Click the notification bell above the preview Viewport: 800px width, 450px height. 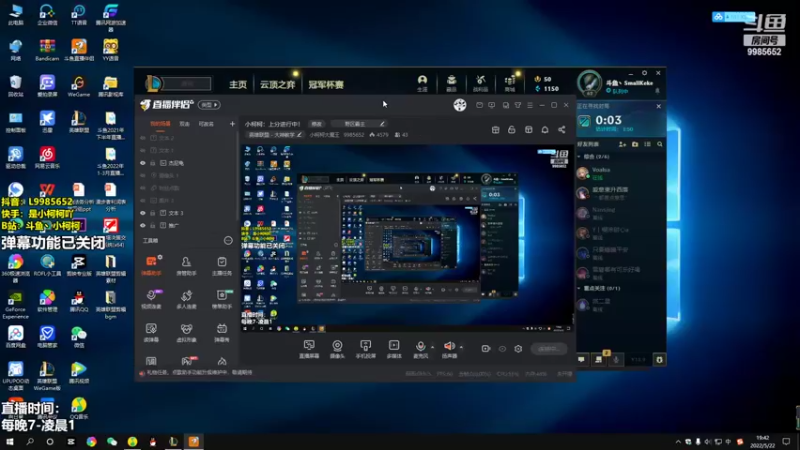pyautogui.click(x=545, y=130)
